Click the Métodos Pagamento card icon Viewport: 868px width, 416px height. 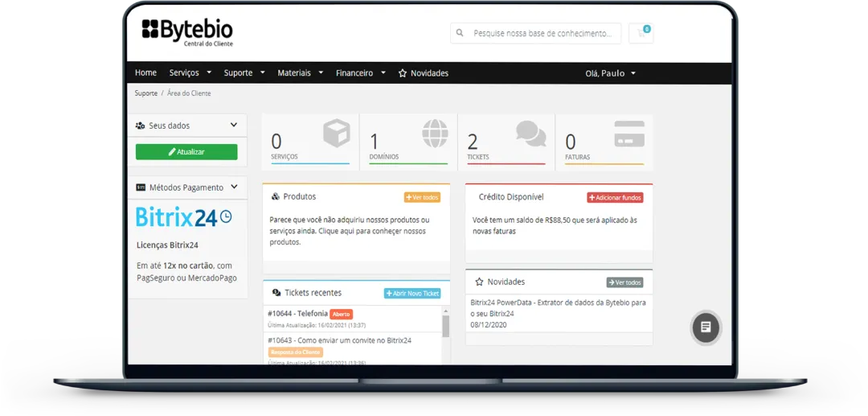[x=141, y=187]
